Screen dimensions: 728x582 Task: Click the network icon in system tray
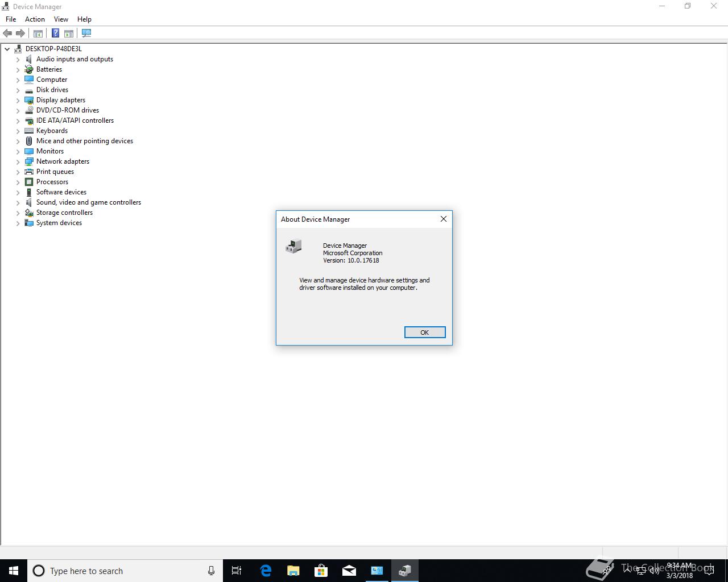[x=640, y=571]
